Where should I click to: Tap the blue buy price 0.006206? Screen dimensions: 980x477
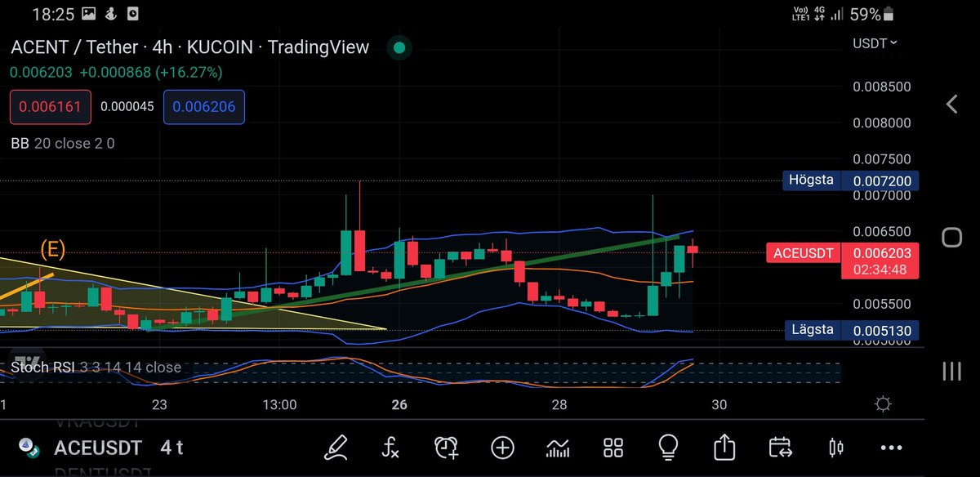pyautogui.click(x=203, y=107)
